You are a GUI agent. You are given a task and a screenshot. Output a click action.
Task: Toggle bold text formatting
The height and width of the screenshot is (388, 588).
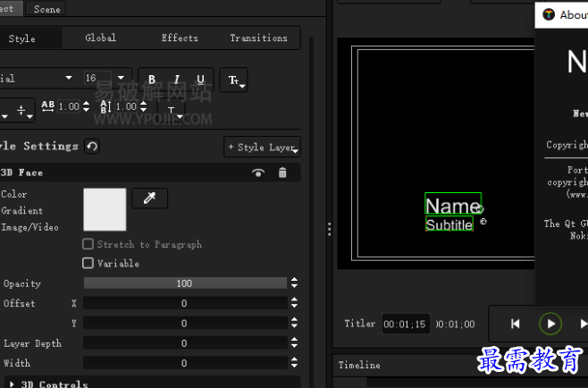coord(152,80)
